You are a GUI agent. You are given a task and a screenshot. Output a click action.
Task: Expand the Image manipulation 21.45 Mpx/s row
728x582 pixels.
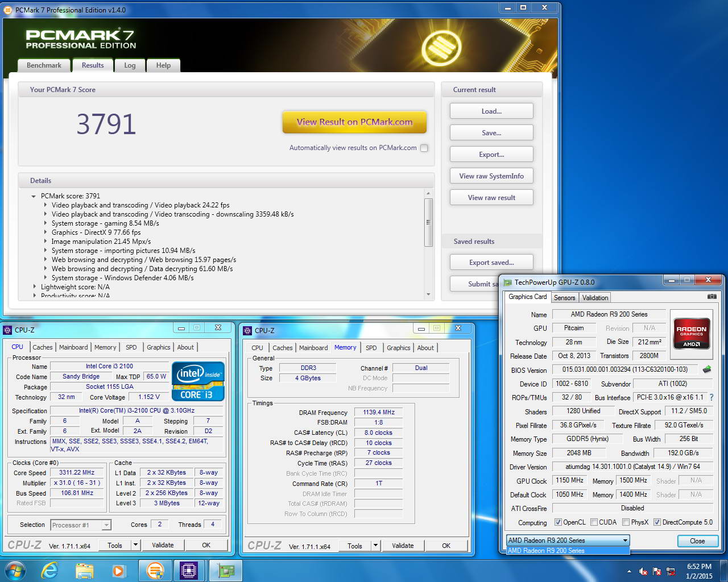click(x=45, y=242)
